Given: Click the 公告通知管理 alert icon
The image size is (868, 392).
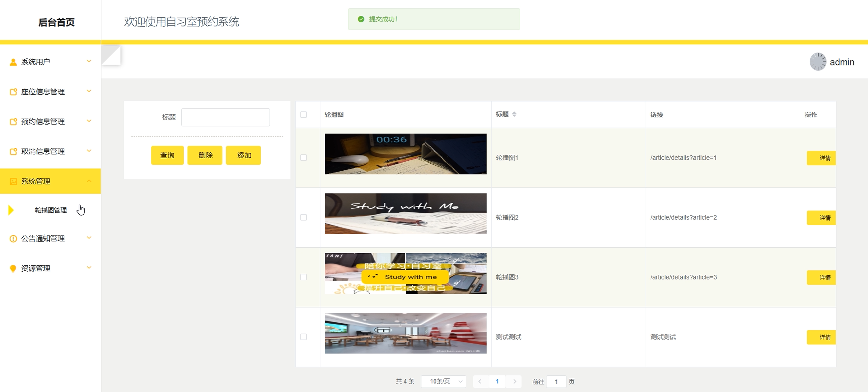Looking at the screenshot, I should point(13,239).
